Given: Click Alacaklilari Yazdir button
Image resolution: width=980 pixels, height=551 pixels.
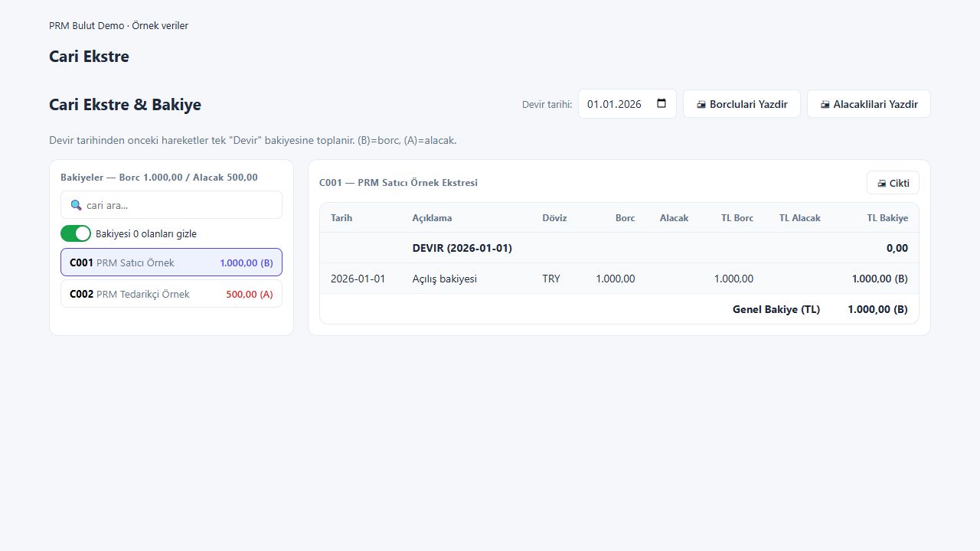Looking at the screenshot, I should pyautogui.click(x=868, y=104).
